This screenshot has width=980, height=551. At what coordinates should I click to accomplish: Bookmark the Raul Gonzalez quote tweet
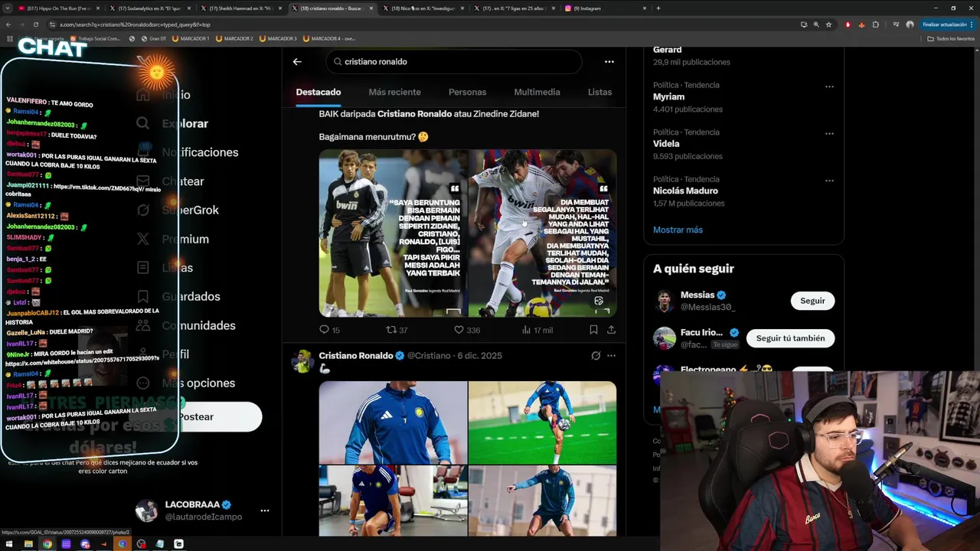click(x=593, y=330)
